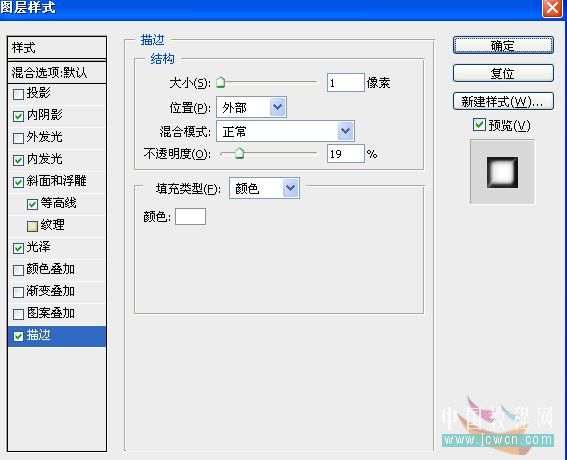Open the 位置 position dropdown
The image size is (567, 460).
[x=251, y=107]
